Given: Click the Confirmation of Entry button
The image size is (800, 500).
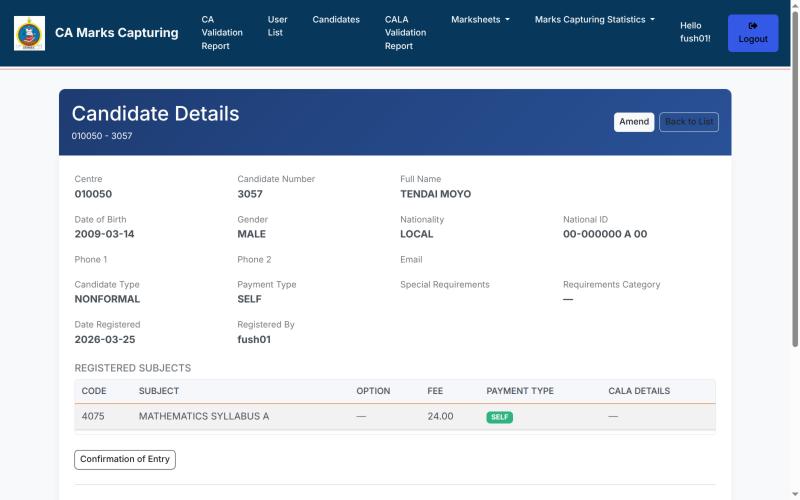Looking at the screenshot, I should (125, 459).
